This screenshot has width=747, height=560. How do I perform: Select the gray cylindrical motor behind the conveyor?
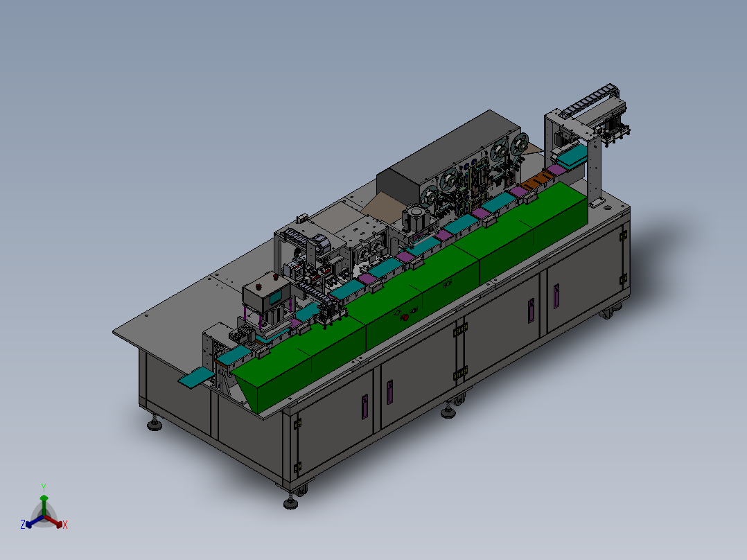(416, 218)
